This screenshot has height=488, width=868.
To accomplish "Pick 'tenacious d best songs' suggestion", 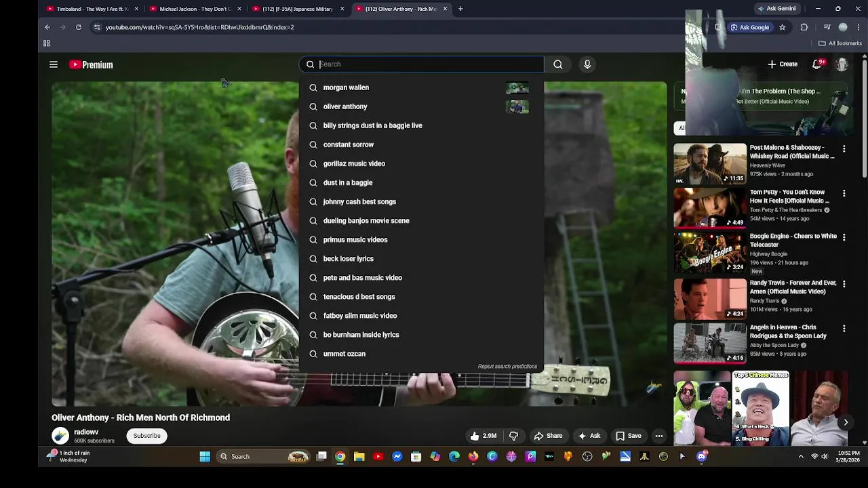I will coord(421,296).
